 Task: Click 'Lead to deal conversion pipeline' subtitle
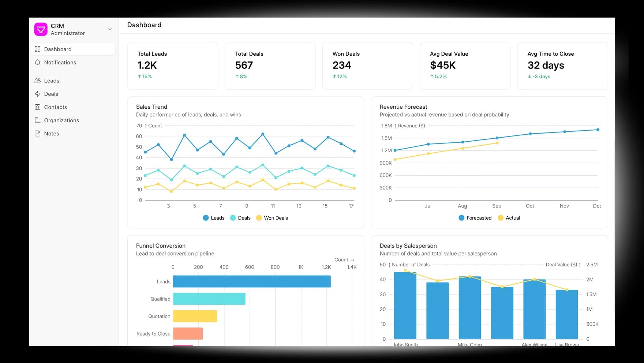coord(175,254)
